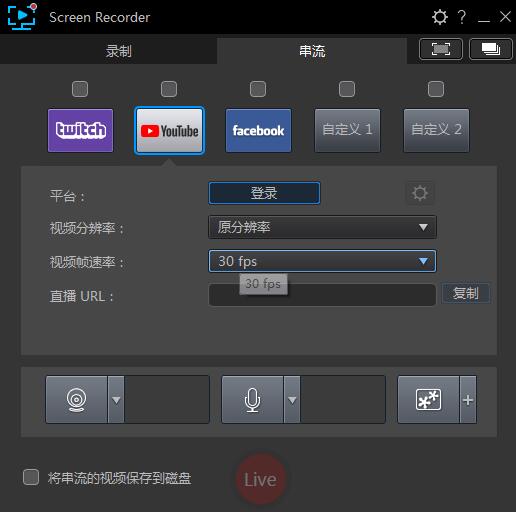516x512 pixels.
Task: Toggle the microphone button
Action: click(252, 400)
